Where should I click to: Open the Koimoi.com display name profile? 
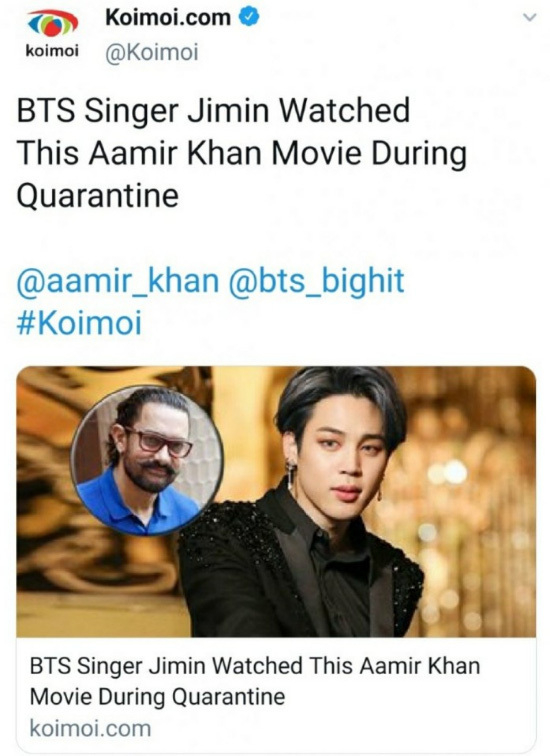pos(168,18)
